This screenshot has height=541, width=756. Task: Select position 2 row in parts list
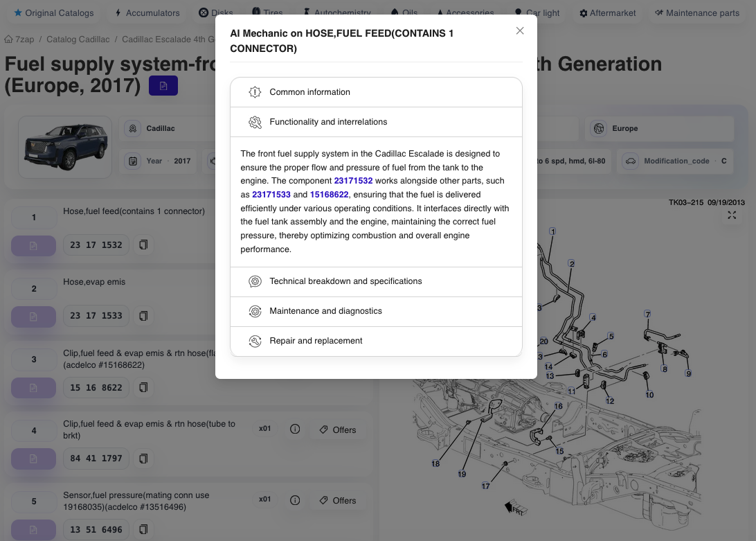pyautogui.click(x=34, y=289)
